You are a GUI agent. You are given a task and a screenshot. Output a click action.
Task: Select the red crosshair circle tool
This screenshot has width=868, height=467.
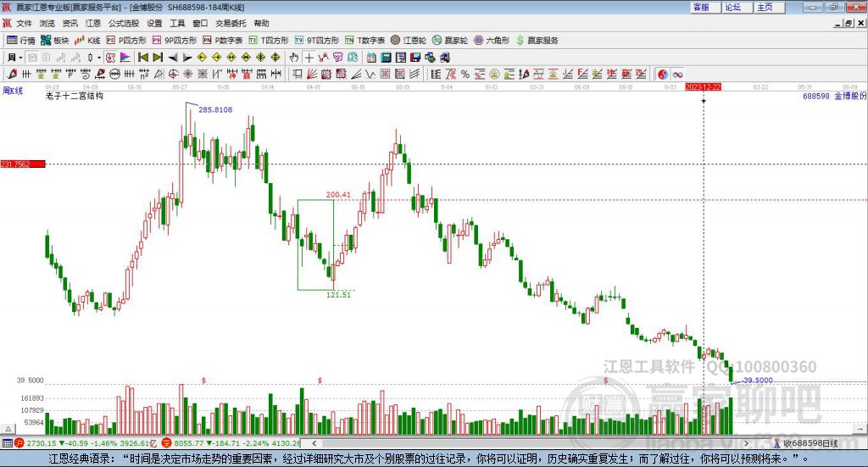pos(173,74)
